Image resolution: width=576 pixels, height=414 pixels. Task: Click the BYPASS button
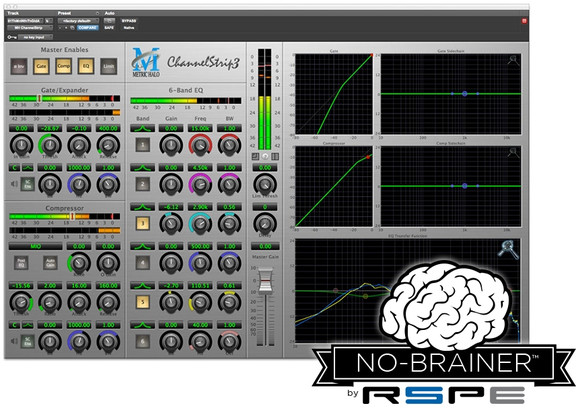click(x=129, y=21)
